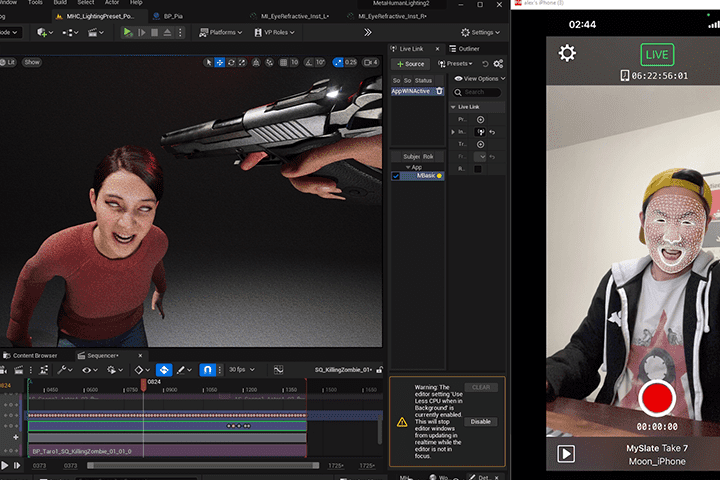720x480 pixels.
Task: Open the viewport Show menu
Action: (x=32, y=62)
